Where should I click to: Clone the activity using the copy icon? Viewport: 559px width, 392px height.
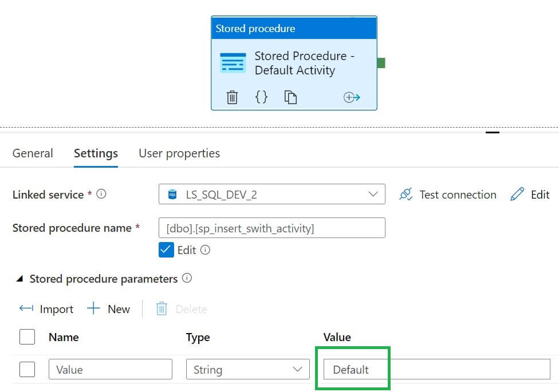[x=291, y=97]
